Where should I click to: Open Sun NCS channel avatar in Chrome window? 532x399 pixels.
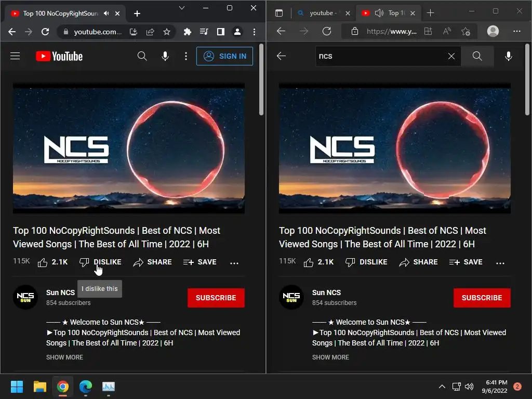pos(25,297)
